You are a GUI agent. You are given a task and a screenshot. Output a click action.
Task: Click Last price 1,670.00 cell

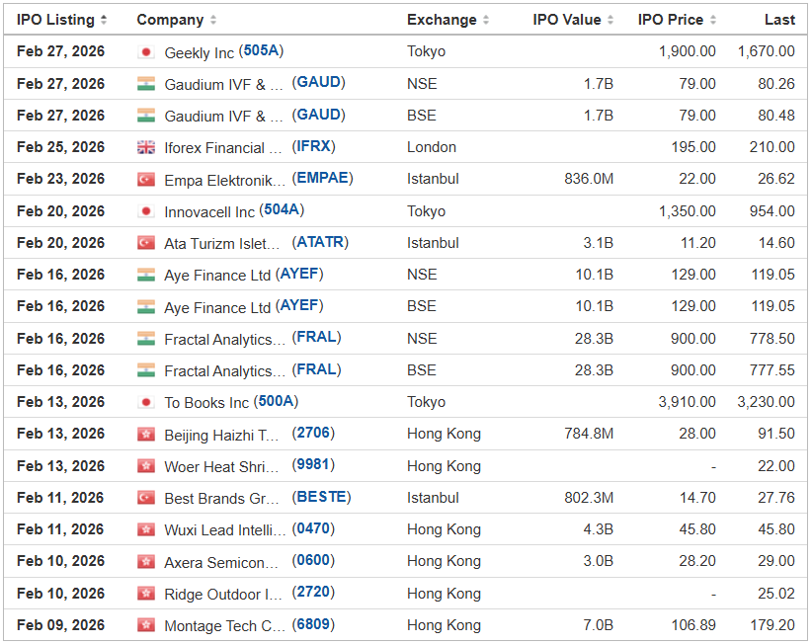766,51
